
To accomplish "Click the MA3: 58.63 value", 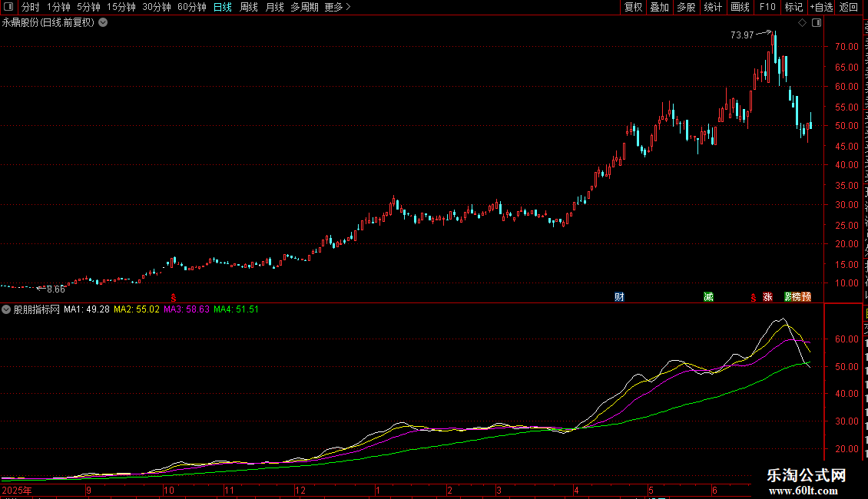I will [187, 309].
